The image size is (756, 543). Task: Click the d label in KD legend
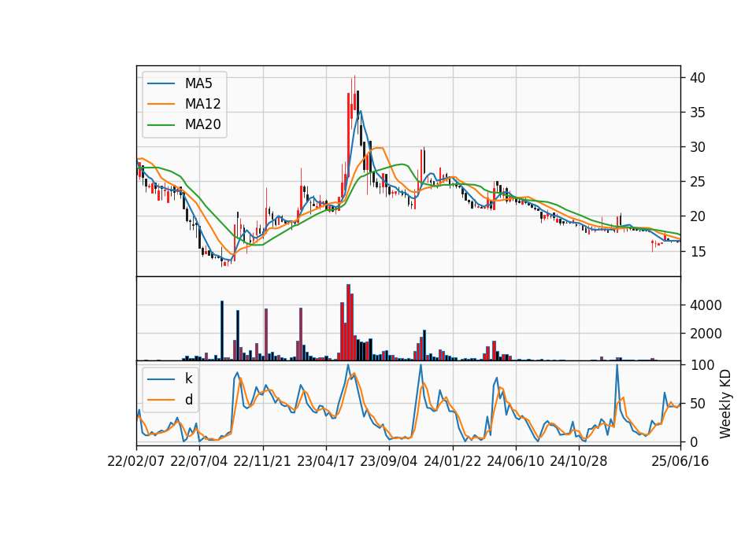188,400
